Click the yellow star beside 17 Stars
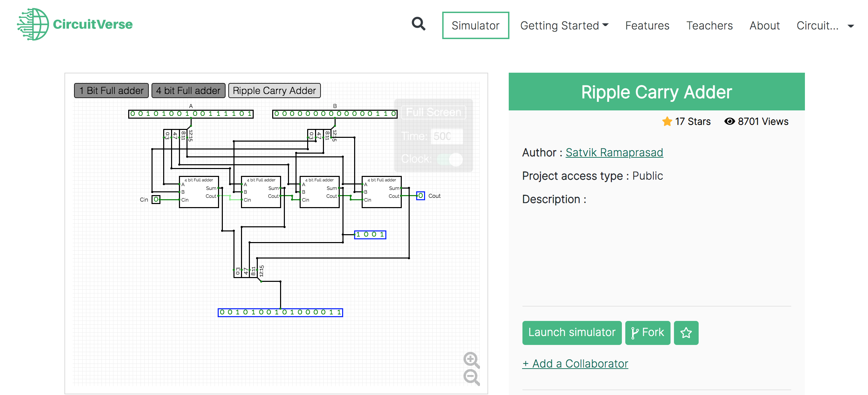 [x=666, y=121]
